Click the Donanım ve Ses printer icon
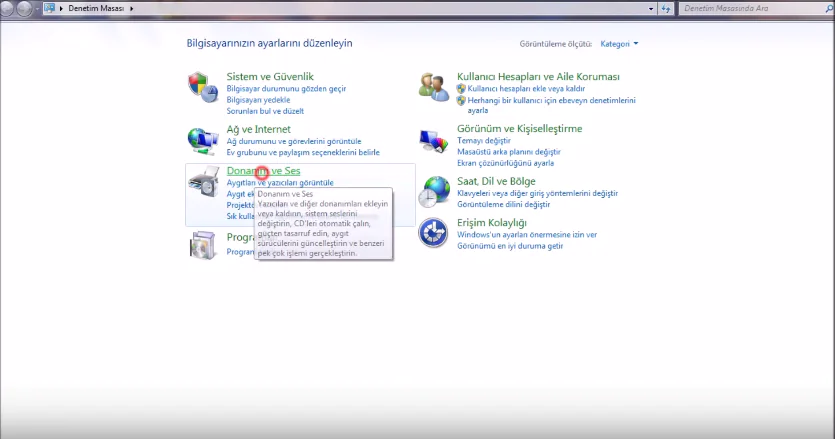This screenshot has height=439, width=835. pos(203,181)
